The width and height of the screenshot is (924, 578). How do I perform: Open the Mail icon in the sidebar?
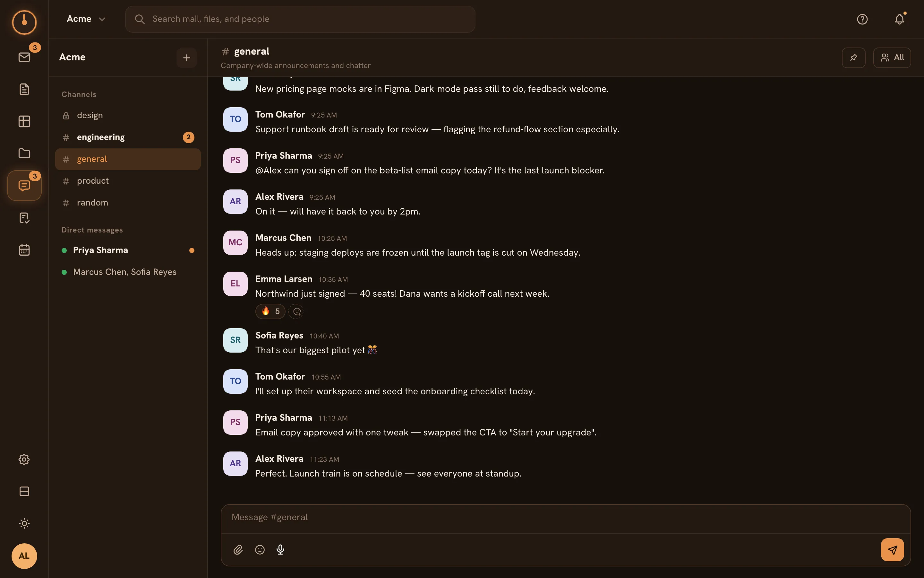24,57
